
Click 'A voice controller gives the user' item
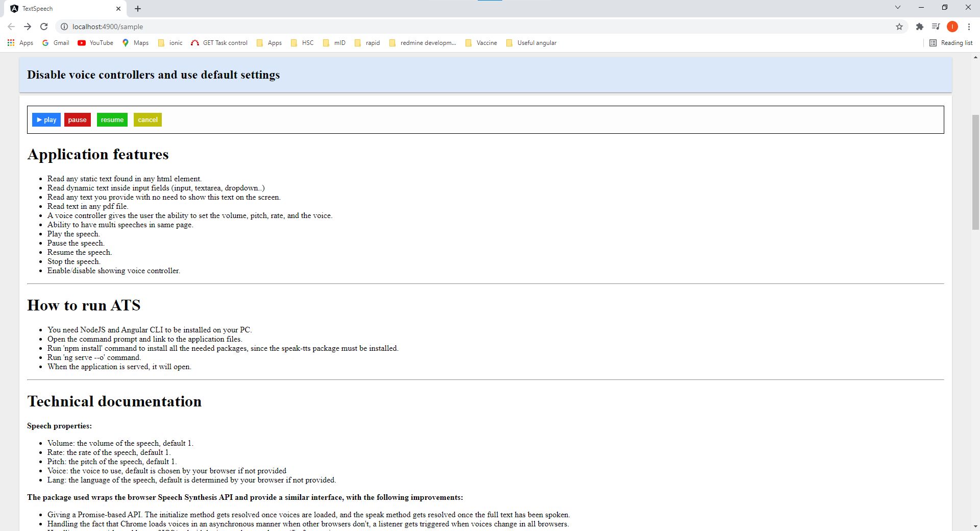(190, 215)
